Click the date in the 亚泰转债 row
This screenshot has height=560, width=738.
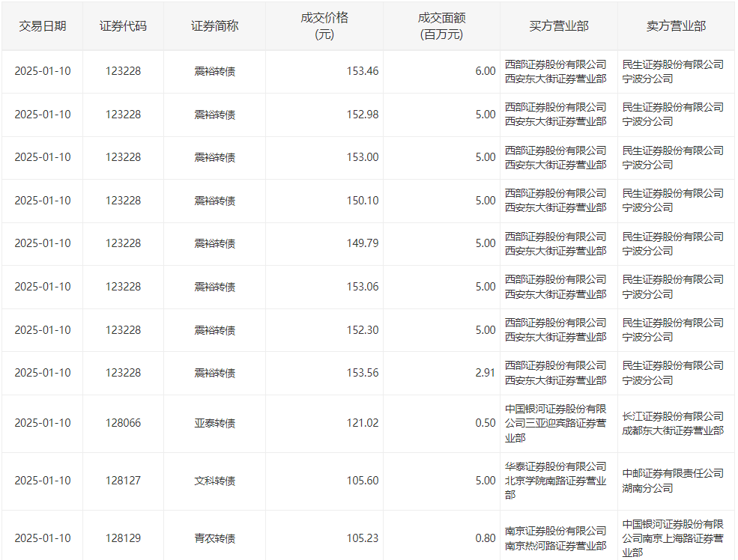click(x=43, y=423)
